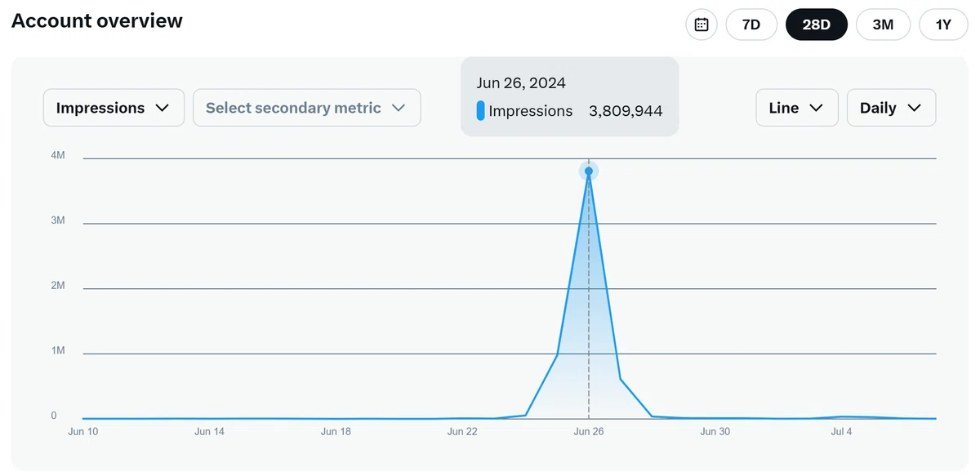980x476 pixels.
Task: Switch to the 3M time range
Action: pos(883,24)
